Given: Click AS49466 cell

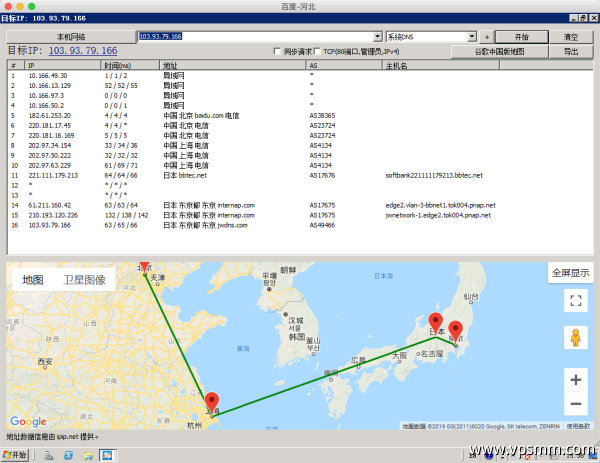Looking at the screenshot, I should pos(322,225).
